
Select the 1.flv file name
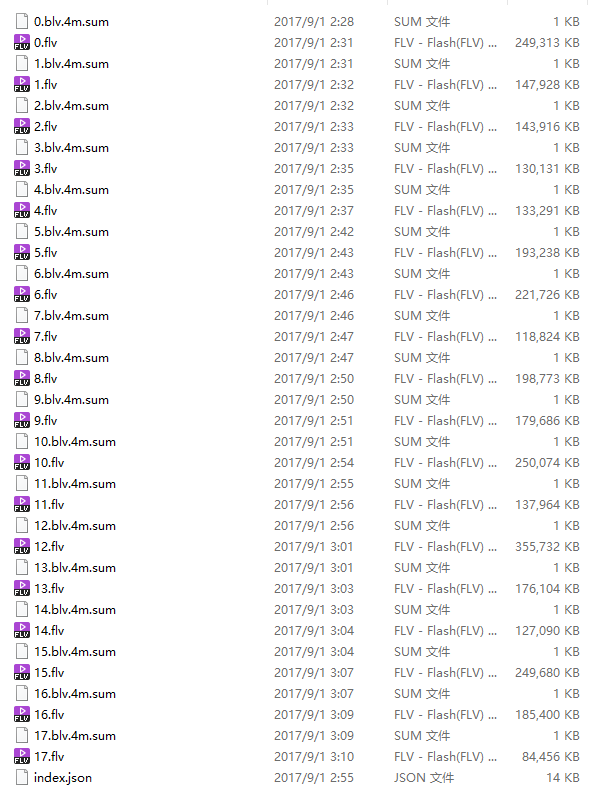point(45,84)
